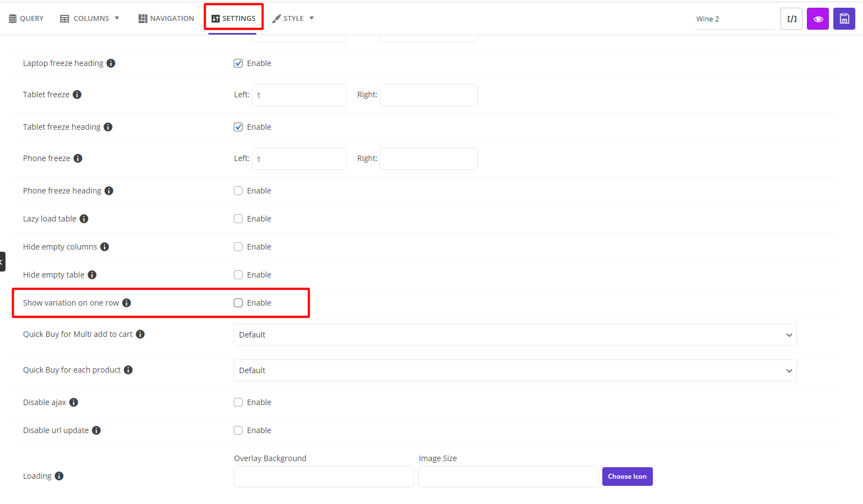Click the Query database stack icon
Image resolution: width=863 pixels, height=504 pixels.
tap(13, 19)
